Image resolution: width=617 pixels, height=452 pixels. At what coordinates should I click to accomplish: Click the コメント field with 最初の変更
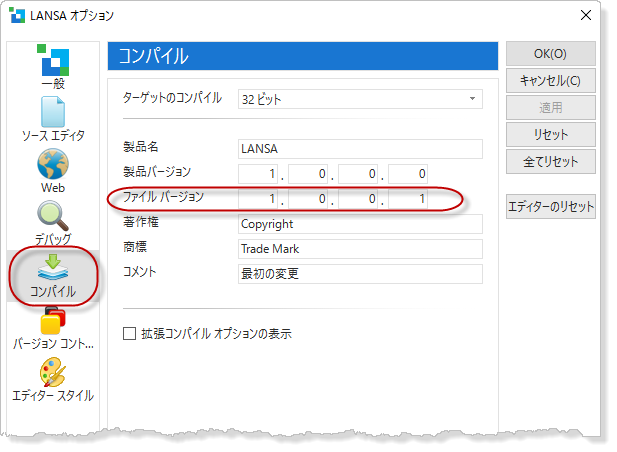(x=360, y=274)
